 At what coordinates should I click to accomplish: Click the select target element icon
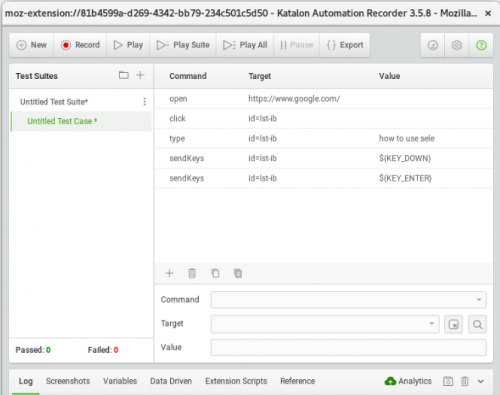tap(453, 324)
